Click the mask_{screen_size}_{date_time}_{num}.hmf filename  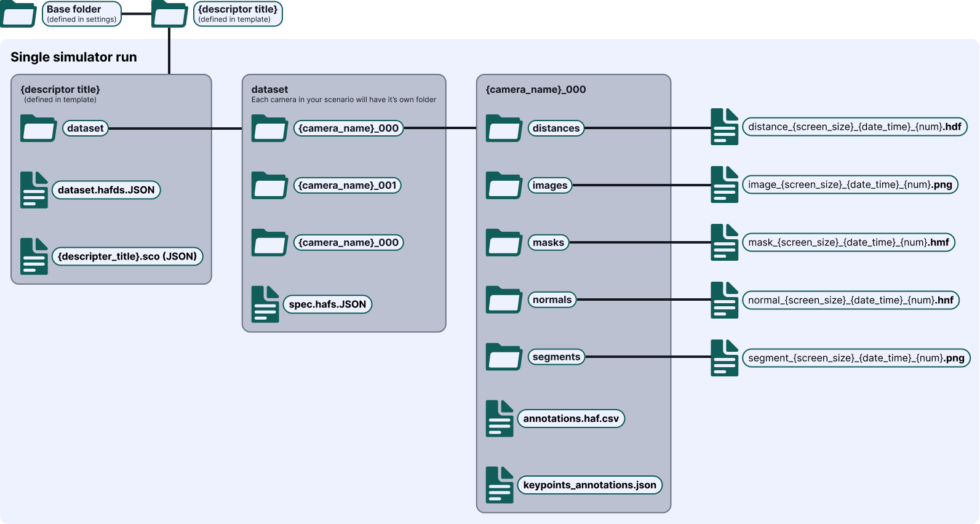pyautogui.click(x=849, y=242)
